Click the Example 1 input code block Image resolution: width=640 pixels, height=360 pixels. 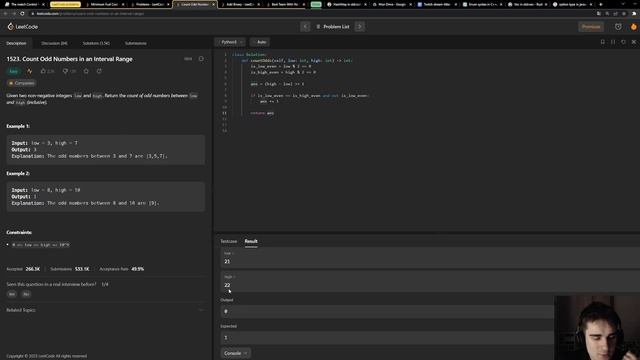pyautogui.click(x=105, y=149)
